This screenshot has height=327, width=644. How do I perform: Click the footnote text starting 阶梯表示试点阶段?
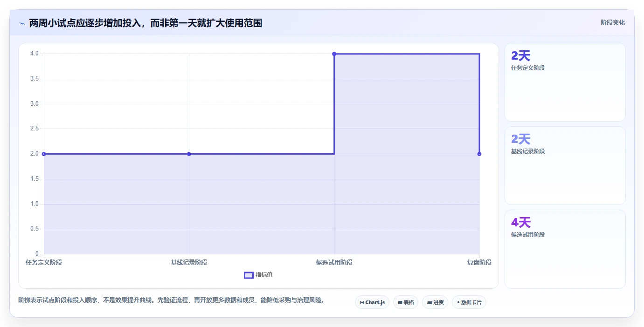[171, 300]
